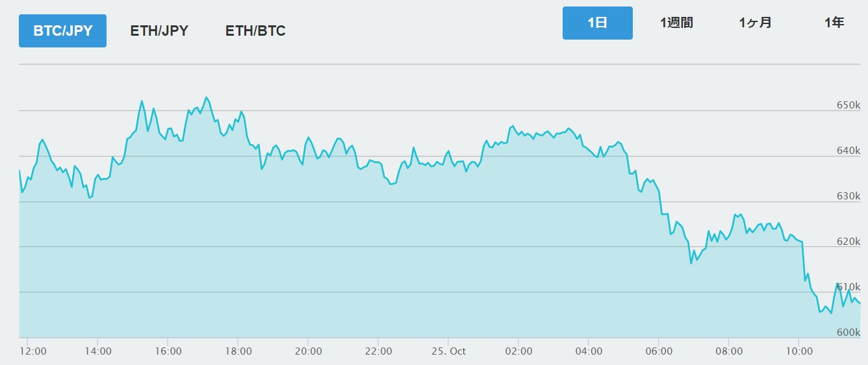Open the ETH/BTC chart tab

[255, 31]
